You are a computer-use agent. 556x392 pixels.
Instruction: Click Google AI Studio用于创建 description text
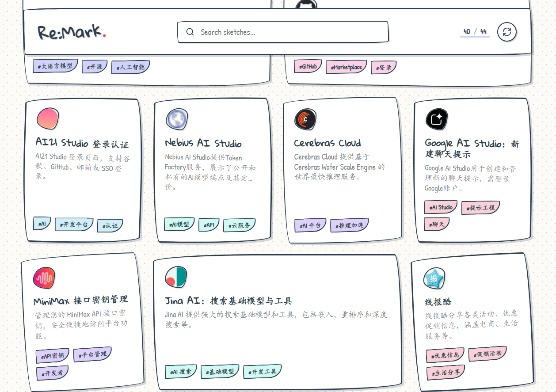click(x=470, y=178)
